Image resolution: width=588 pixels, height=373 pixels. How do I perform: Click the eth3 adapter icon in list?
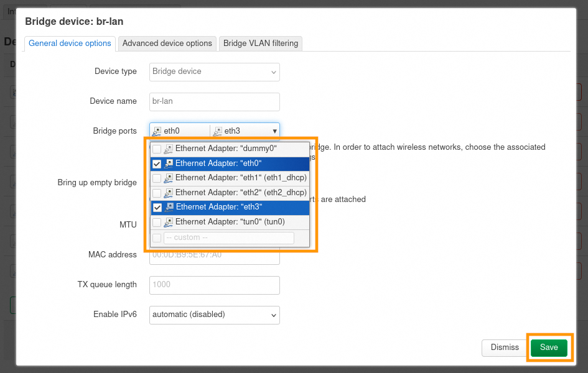point(169,207)
